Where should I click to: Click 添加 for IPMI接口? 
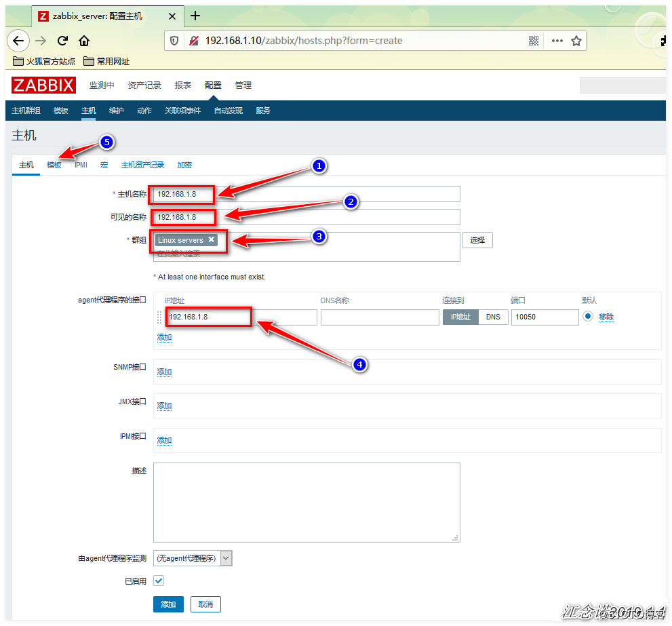pos(164,440)
